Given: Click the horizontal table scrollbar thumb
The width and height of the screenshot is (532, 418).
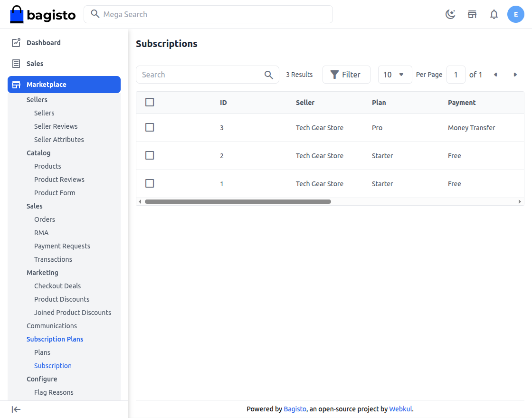Looking at the screenshot, I should pos(238,201).
